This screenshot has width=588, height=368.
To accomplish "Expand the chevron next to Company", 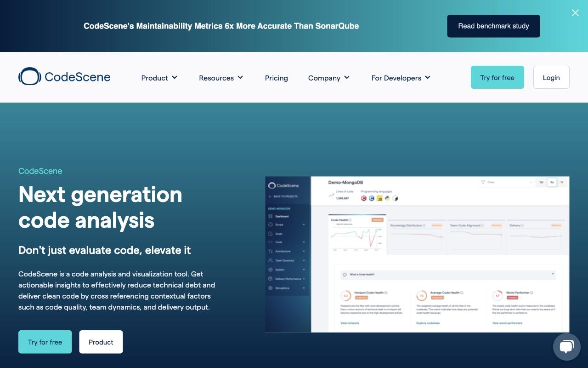I will pos(347,77).
